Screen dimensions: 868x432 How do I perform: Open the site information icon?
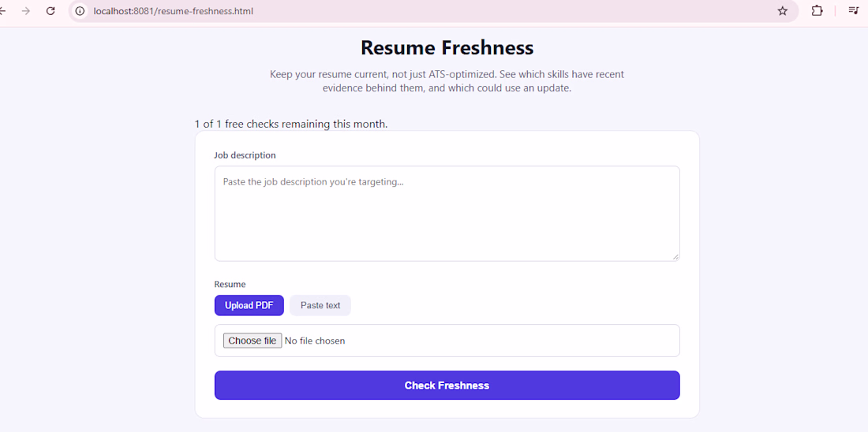(80, 10)
